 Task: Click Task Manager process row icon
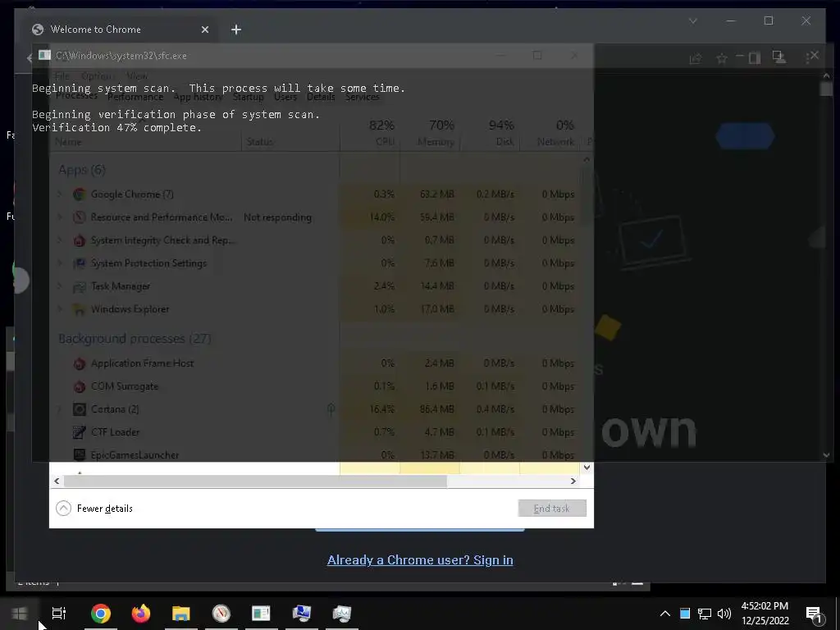[80, 286]
